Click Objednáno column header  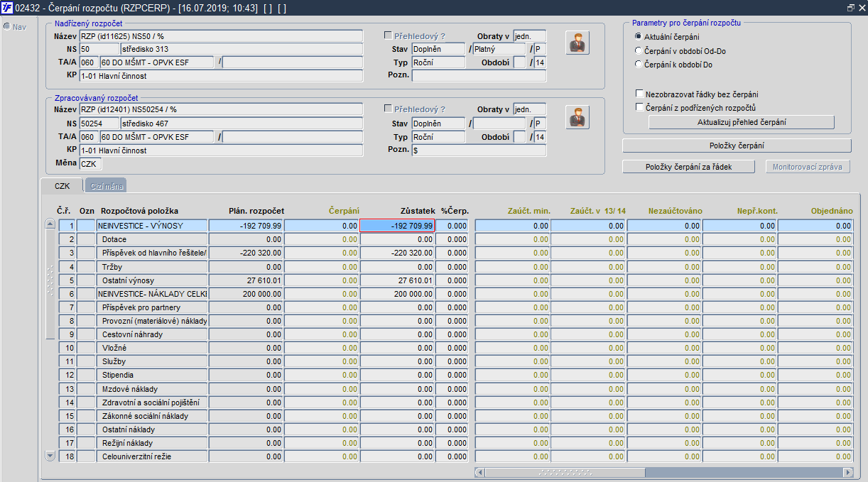832,211
